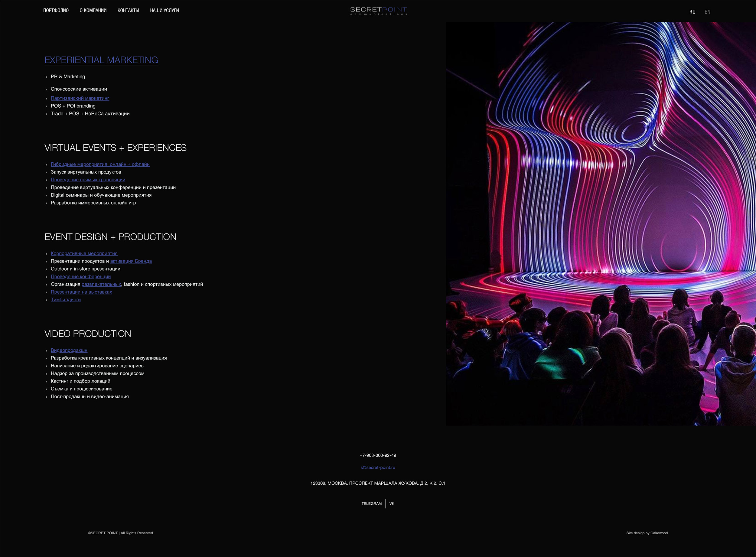Open Корпоративные мероприятия link
The image size is (756, 557).
pyautogui.click(x=84, y=253)
